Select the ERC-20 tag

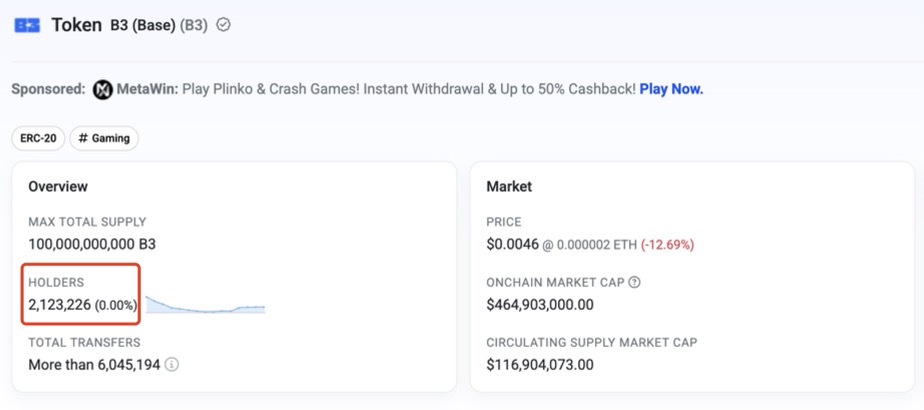pyautogui.click(x=38, y=138)
